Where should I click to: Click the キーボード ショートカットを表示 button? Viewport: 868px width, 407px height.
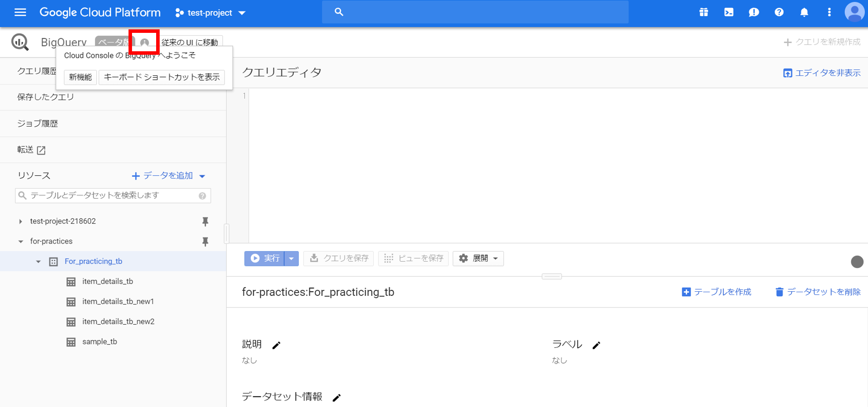pyautogui.click(x=161, y=77)
